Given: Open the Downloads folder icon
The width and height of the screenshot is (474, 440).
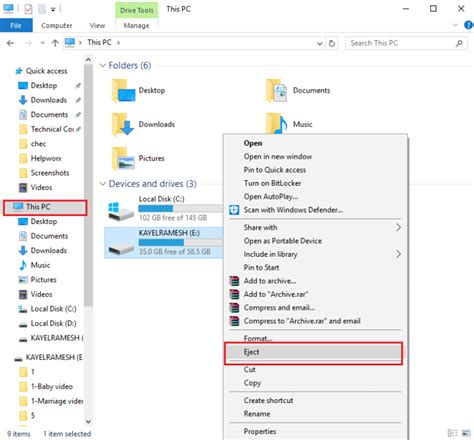Looking at the screenshot, I should [x=123, y=124].
